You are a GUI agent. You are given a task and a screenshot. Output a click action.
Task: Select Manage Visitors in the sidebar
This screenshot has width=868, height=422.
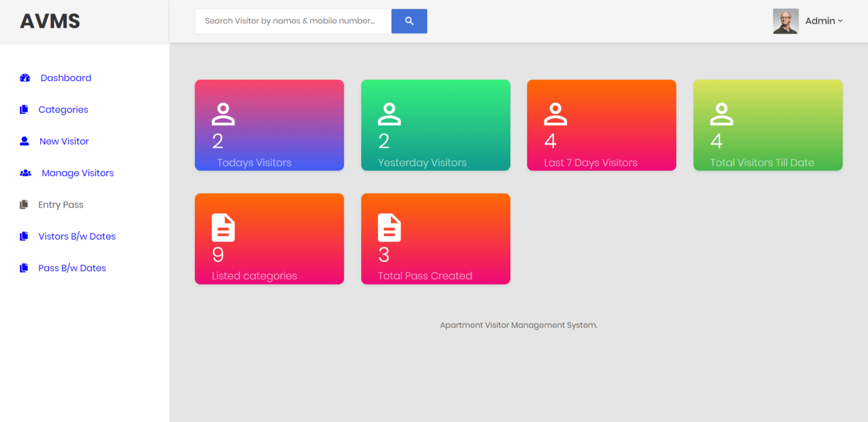77,173
